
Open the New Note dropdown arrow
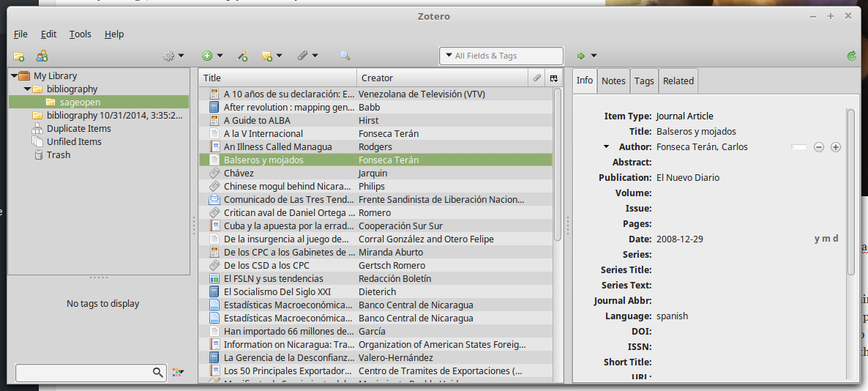[279, 56]
